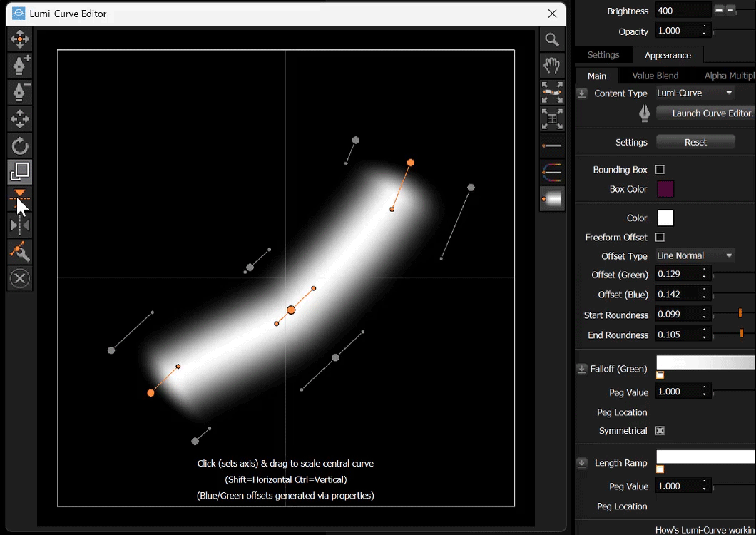The height and width of the screenshot is (535, 756).
Task: Click the Launch Curve Editor button
Action: click(706, 113)
